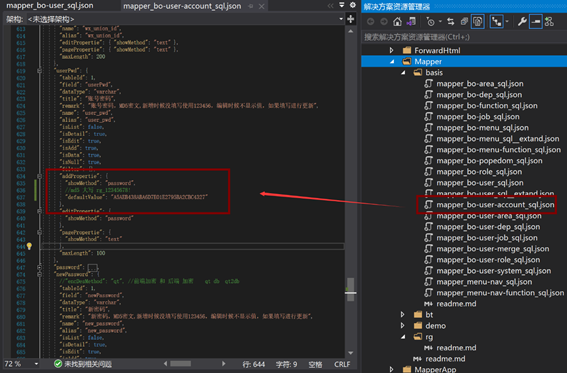Click the Forward navigation arrow in Solution Explorer
The width and height of the screenshot is (567, 373).
pos(384,22)
